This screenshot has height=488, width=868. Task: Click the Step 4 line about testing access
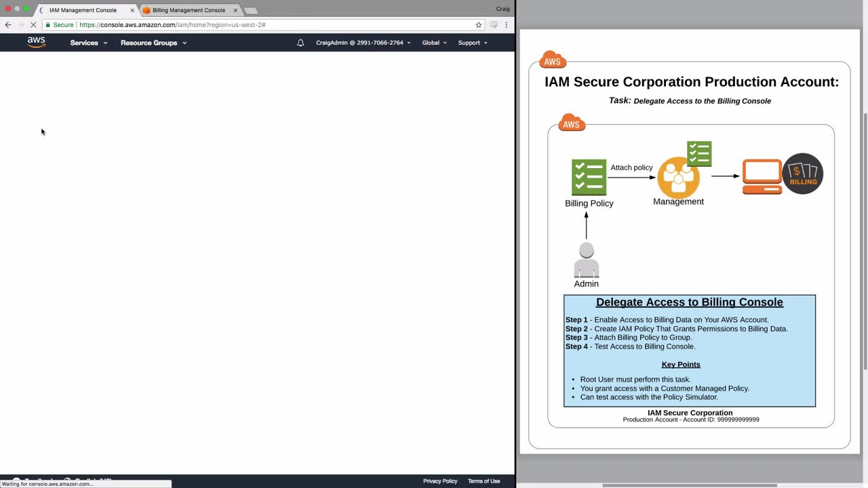tap(631, 346)
